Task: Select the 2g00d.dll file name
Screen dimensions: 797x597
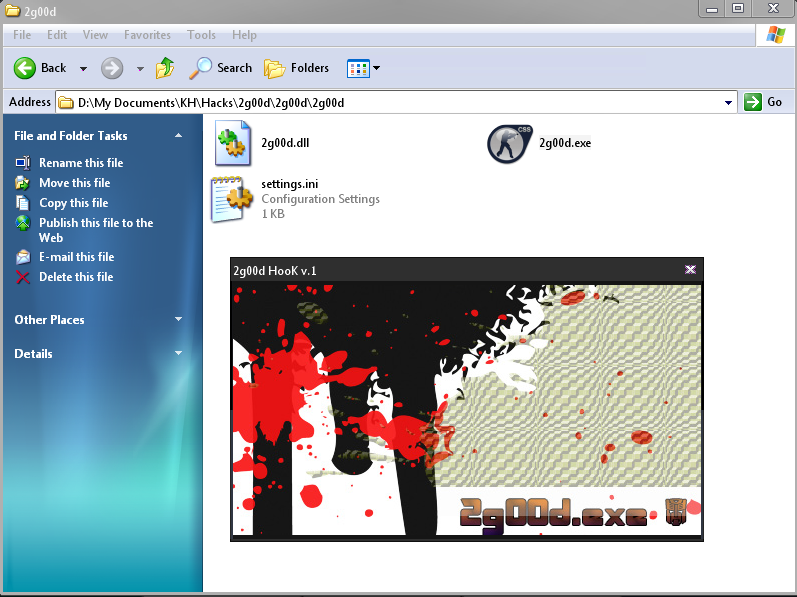Action: click(285, 143)
